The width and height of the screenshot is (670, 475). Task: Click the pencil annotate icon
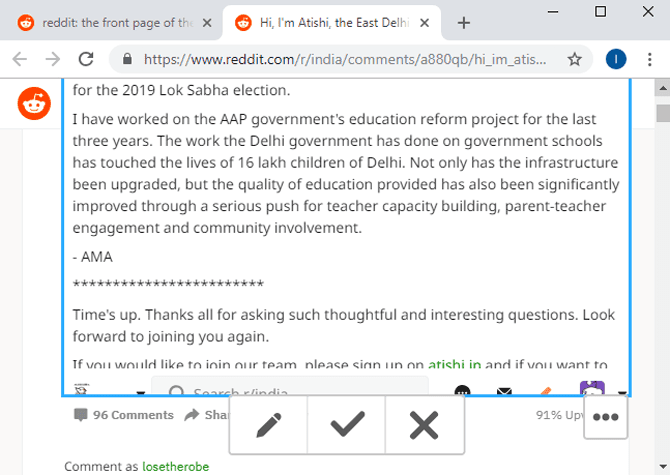(x=268, y=425)
